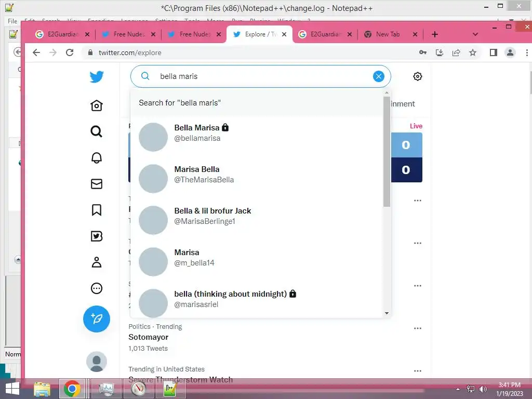This screenshot has height=399, width=532.
Task: Click the share page icon in address bar
Action: point(456,52)
